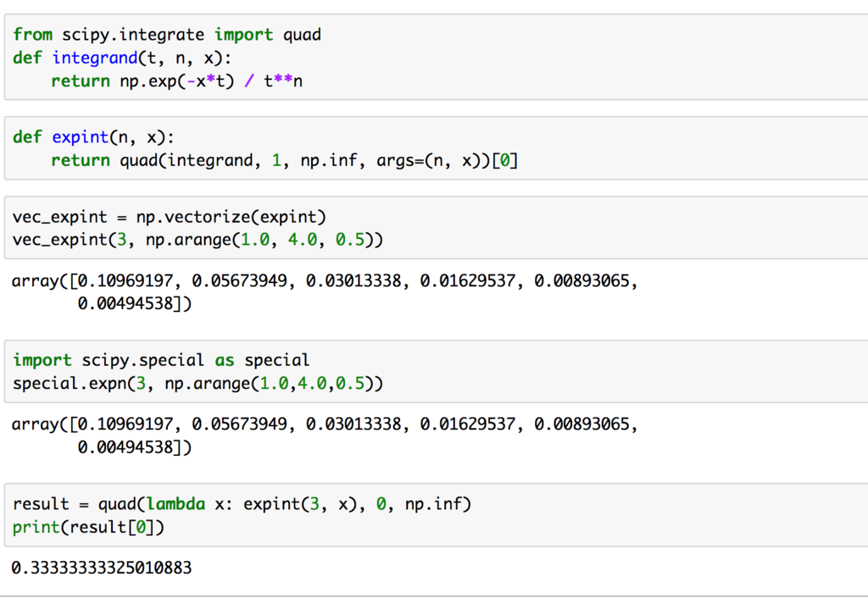
Task: Click the from scipy.integrate import line
Action: click(x=165, y=34)
